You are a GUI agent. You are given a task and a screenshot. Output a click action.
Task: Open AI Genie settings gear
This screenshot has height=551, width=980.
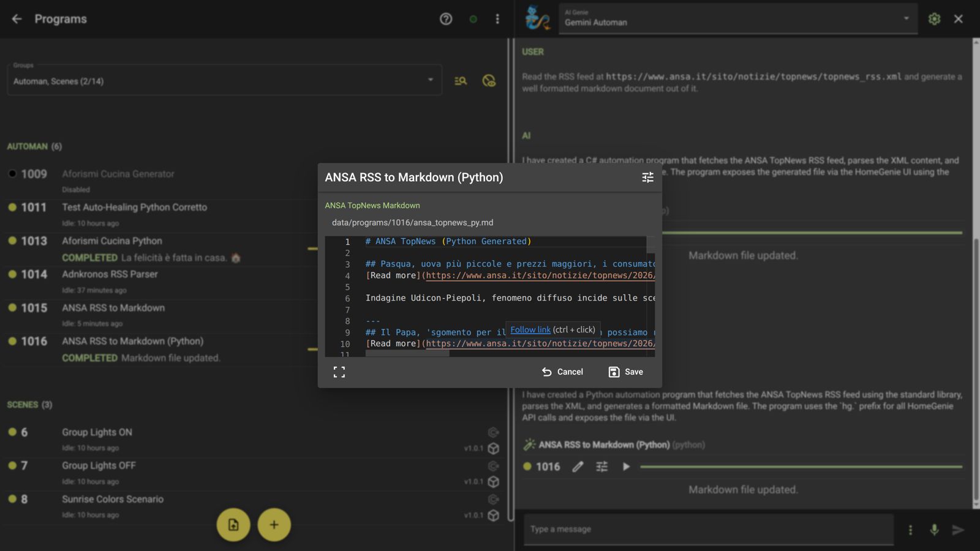pos(934,19)
